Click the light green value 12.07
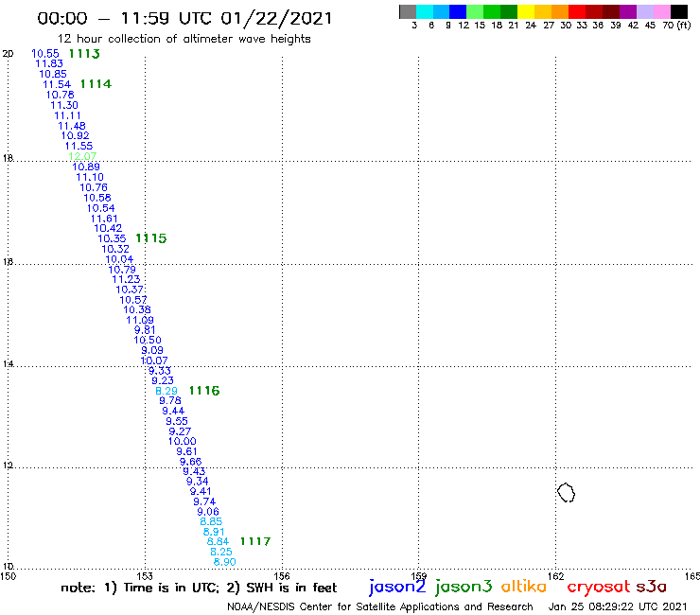 coord(82,156)
